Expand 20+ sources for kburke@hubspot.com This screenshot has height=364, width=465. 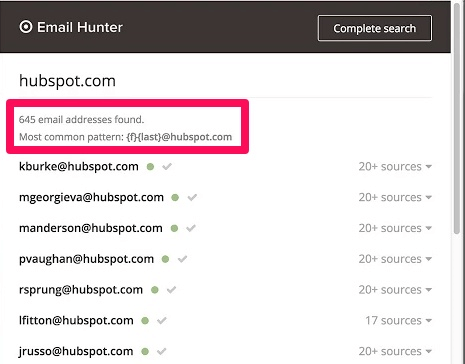tap(395, 166)
